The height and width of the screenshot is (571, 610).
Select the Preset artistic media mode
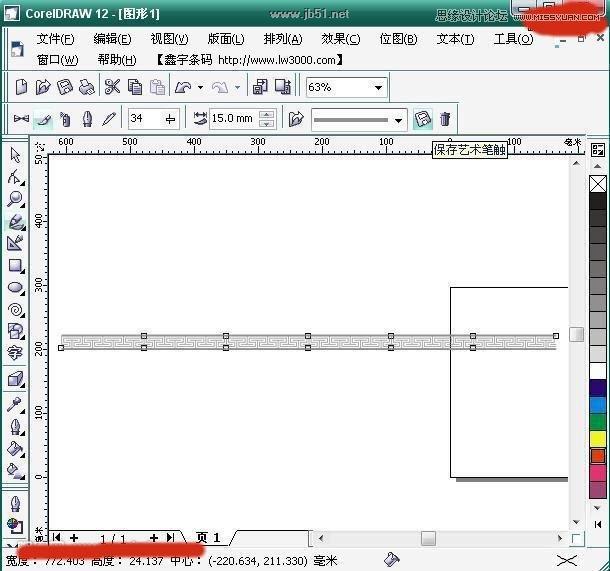(x=21, y=118)
